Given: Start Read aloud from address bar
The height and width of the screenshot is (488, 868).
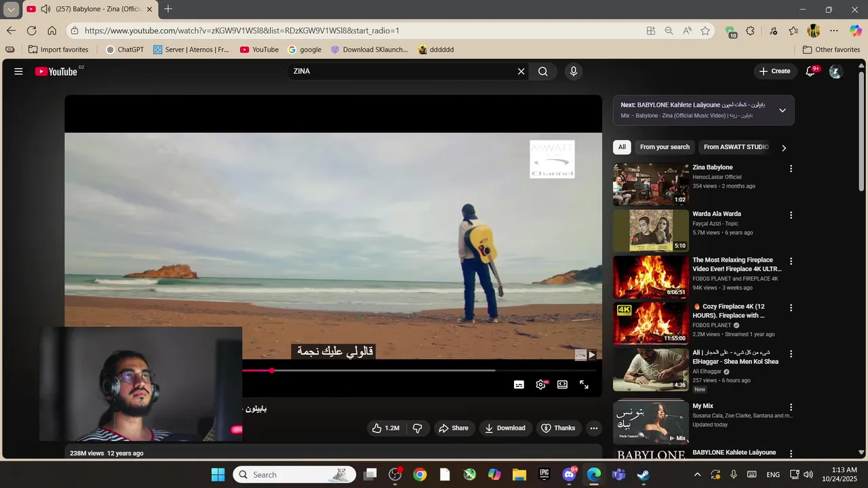Looking at the screenshot, I should (688, 30).
